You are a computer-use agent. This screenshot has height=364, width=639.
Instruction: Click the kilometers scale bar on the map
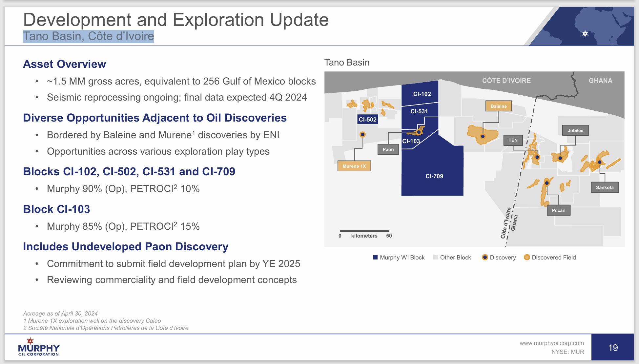(x=365, y=230)
